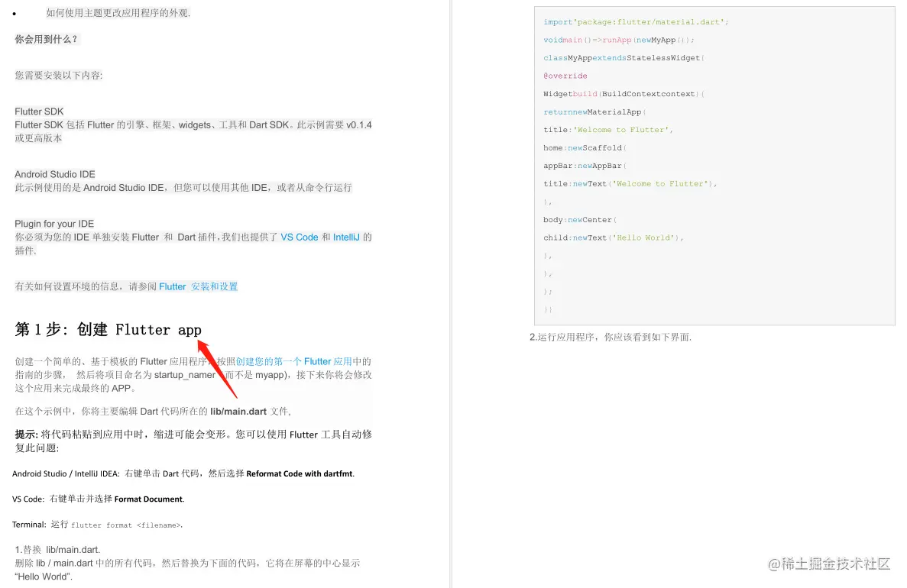The image size is (907, 588).
Task: Click the “Hello World”. text in the left page
Action: (44, 577)
